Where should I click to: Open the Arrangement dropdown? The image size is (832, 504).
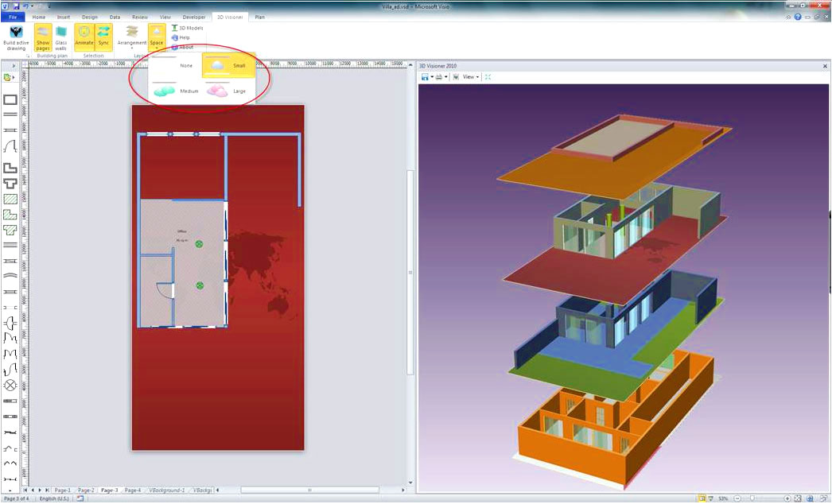(131, 37)
